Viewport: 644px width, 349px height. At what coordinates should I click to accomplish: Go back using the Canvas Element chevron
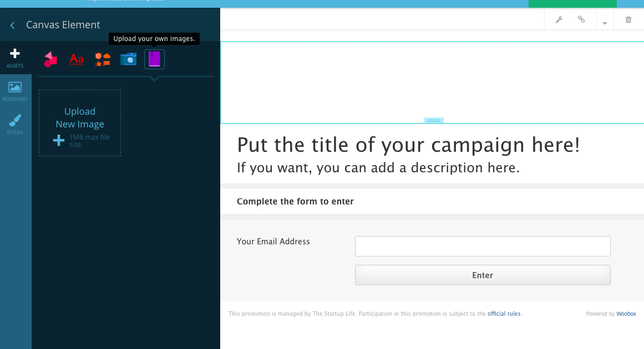[12, 25]
